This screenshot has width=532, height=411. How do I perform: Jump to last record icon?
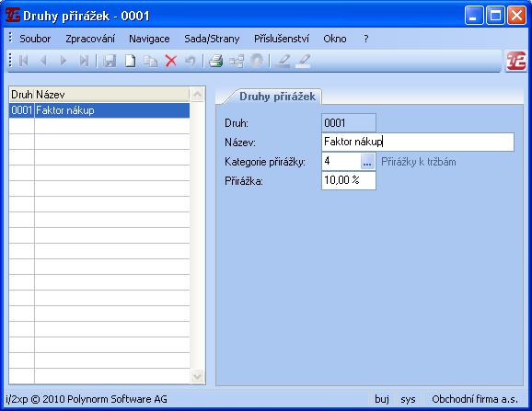coord(84,61)
